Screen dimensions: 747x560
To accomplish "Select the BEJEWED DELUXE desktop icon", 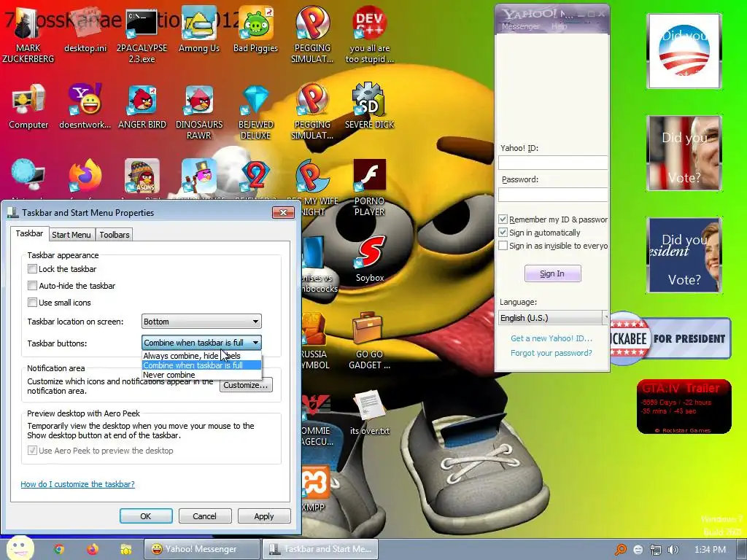I will click(x=255, y=112).
